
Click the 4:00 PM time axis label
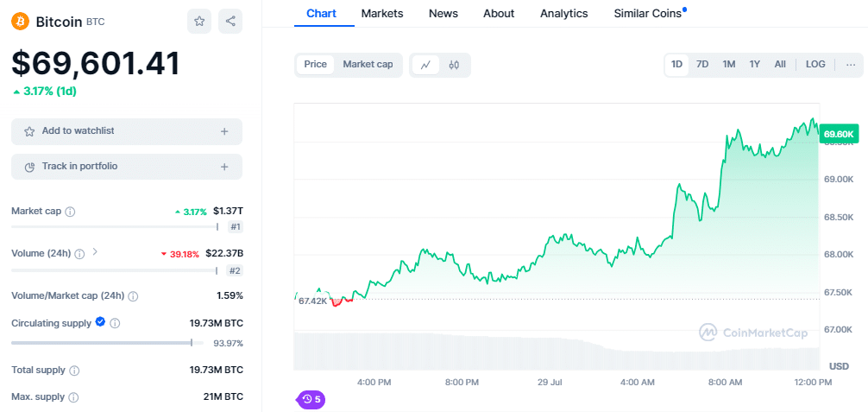click(374, 383)
